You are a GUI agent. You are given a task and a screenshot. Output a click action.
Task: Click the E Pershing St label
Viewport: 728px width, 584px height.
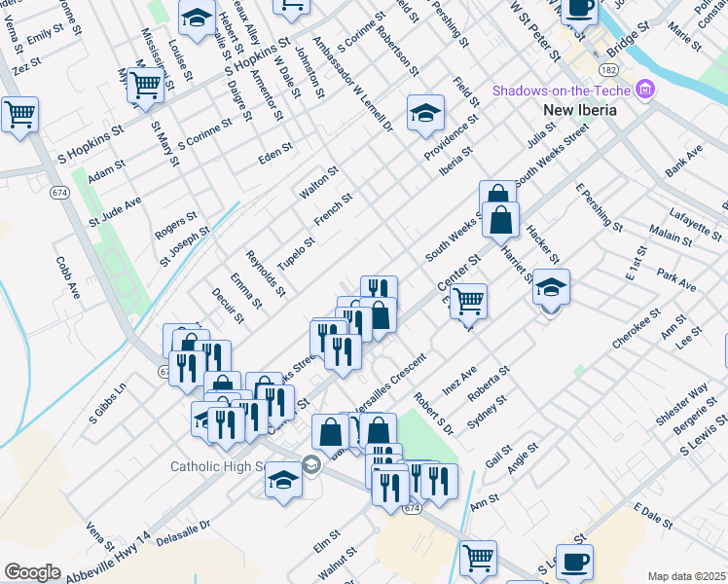[599, 207]
